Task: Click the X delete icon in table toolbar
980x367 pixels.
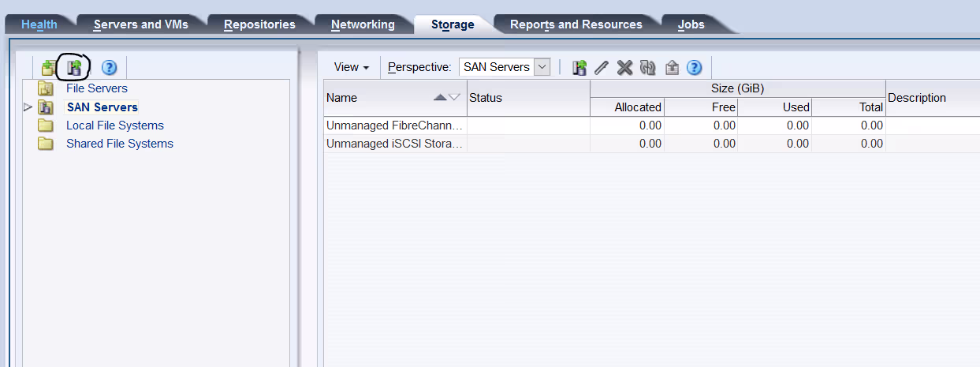Action: point(624,68)
